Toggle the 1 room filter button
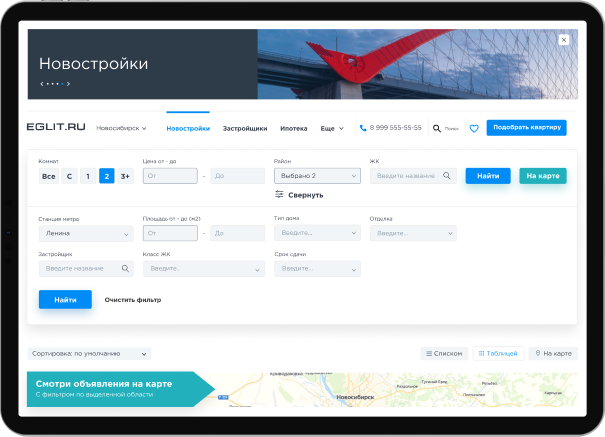The width and height of the screenshot is (605, 437). pos(88,176)
